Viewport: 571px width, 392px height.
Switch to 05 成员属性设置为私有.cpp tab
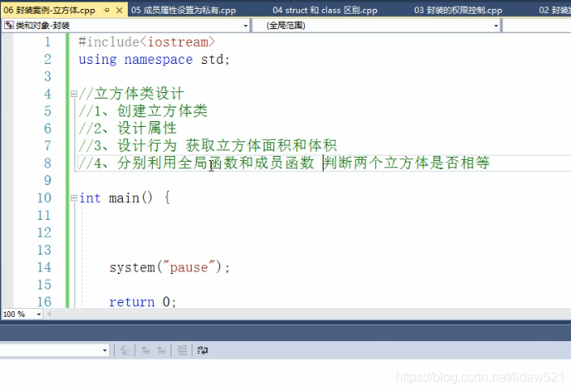point(184,11)
